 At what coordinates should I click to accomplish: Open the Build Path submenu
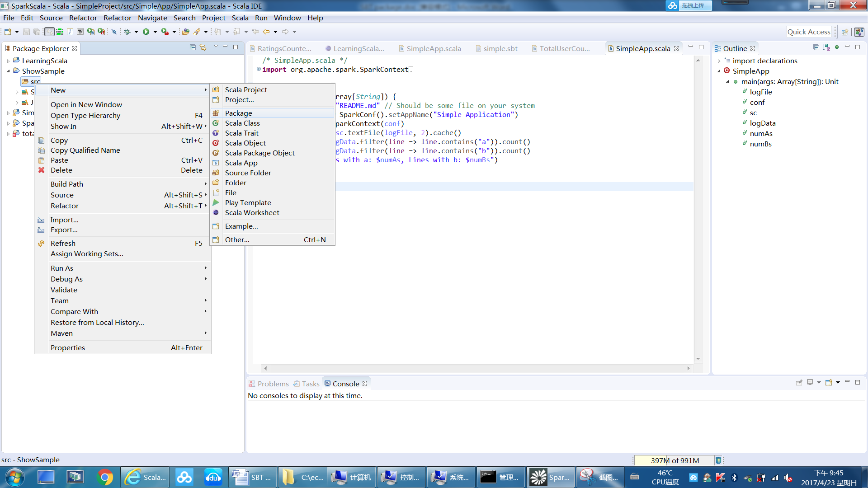[123, 184]
